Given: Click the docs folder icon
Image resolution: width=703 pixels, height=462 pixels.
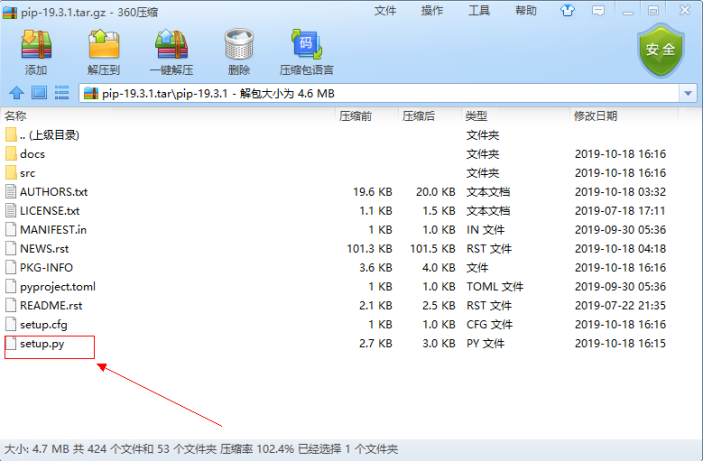Looking at the screenshot, I should tap(11, 154).
